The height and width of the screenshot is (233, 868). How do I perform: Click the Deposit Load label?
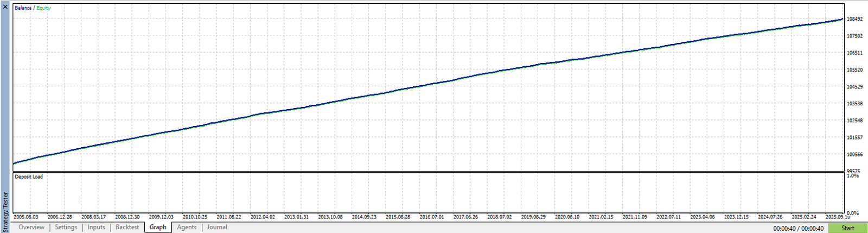click(29, 177)
